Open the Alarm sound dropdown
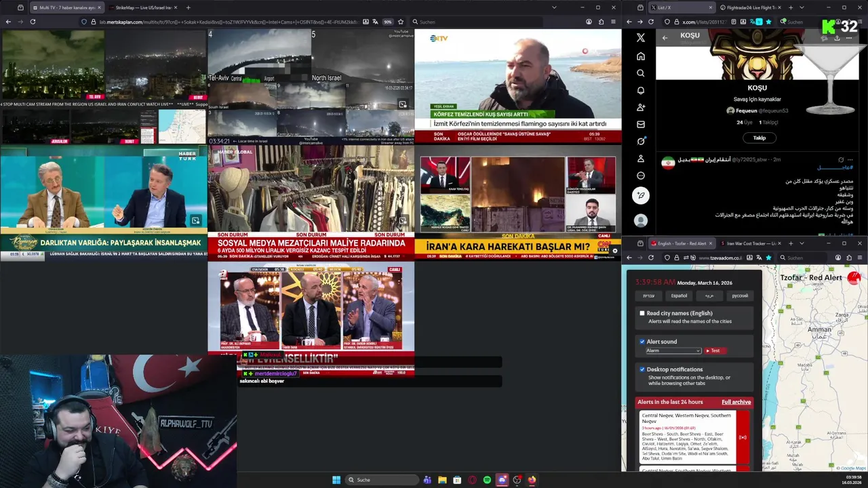The height and width of the screenshot is (488, 868). tap(673, 350)
